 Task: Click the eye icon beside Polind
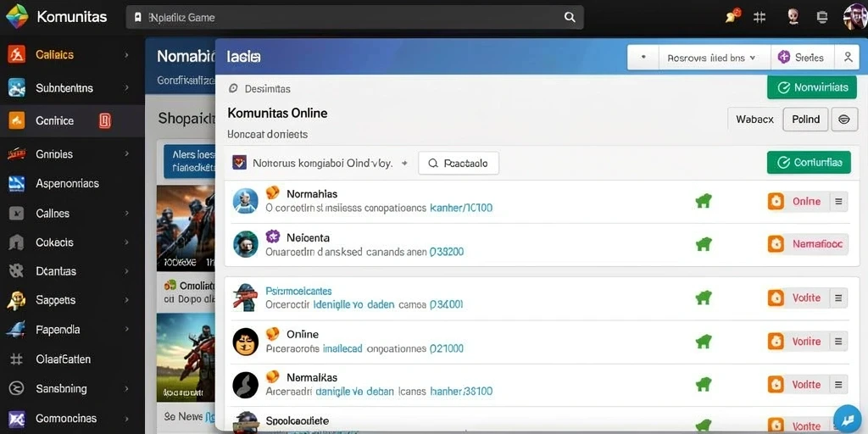click(844, 120)
